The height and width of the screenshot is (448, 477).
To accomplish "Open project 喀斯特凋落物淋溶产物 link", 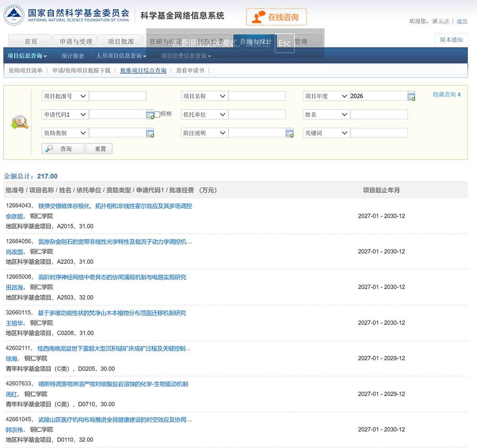I will coord(113,384).
